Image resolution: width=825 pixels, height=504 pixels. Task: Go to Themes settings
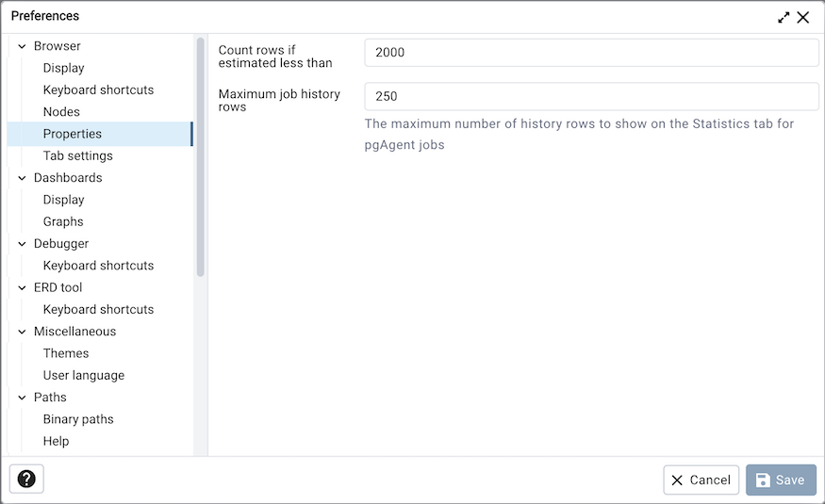(x=66, y=353)
